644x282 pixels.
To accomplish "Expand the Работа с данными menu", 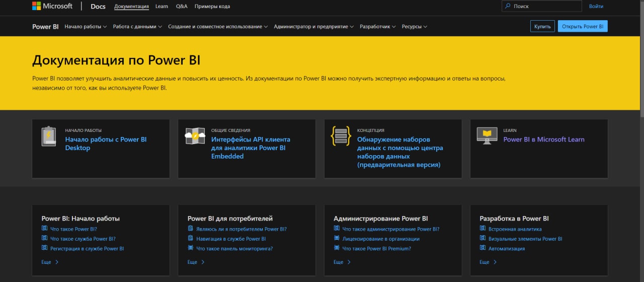I will click(x=137, y=26).
